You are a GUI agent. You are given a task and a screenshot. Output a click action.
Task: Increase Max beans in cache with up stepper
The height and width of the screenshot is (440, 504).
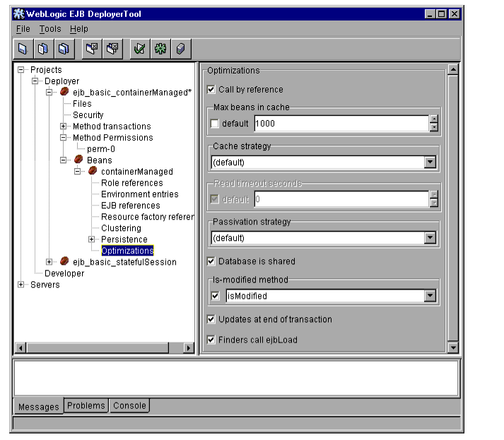click(434, 119)
